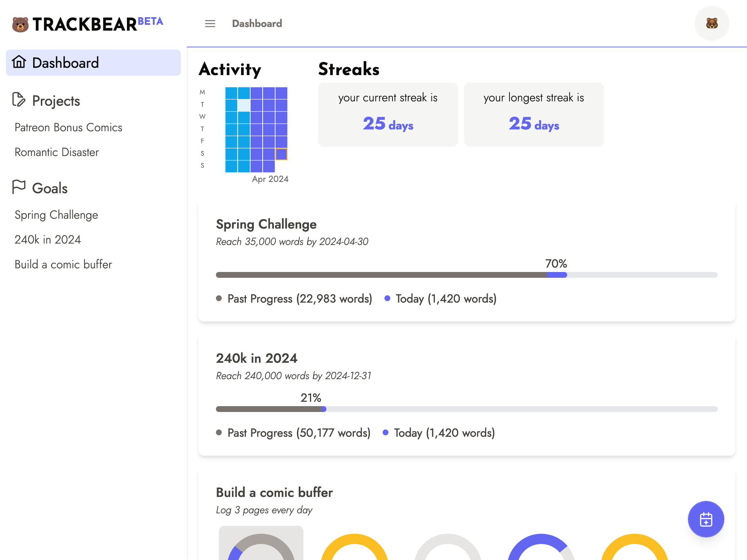This screenshot has height=560, width=747.
Task: Click the TrackBear bear logo icon
Action: [x=20, y=24]
